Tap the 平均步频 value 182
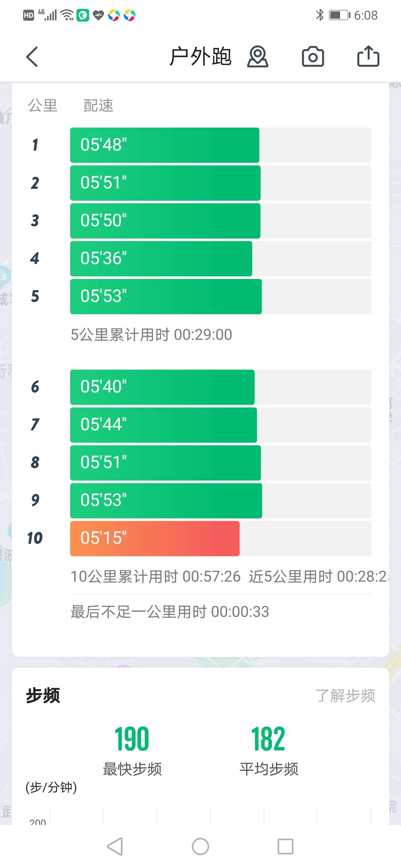 pyautogui.click(x=268, y=739)
